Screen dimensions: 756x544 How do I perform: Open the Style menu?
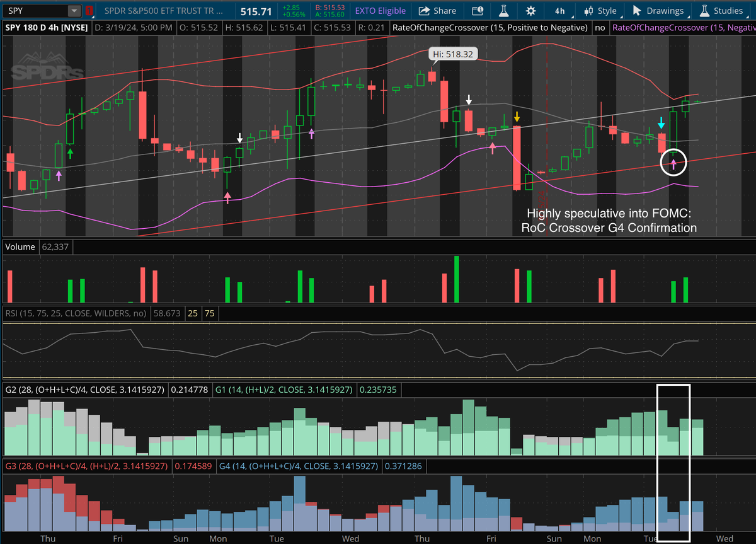coord(600,11)
